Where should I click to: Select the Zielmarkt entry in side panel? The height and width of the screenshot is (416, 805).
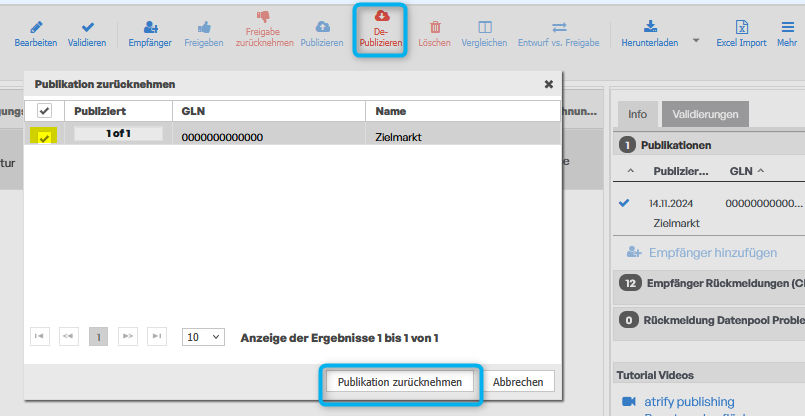pyautogui.click(x=677, y=223)
